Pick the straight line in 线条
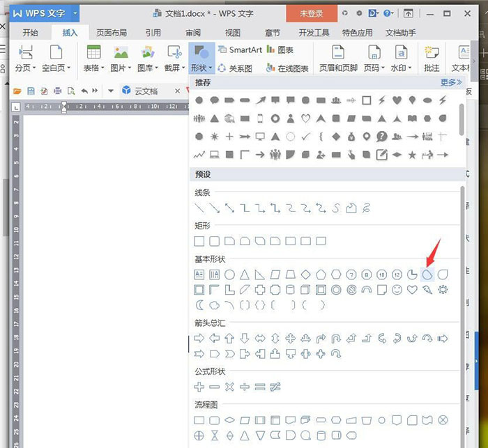 199,208
